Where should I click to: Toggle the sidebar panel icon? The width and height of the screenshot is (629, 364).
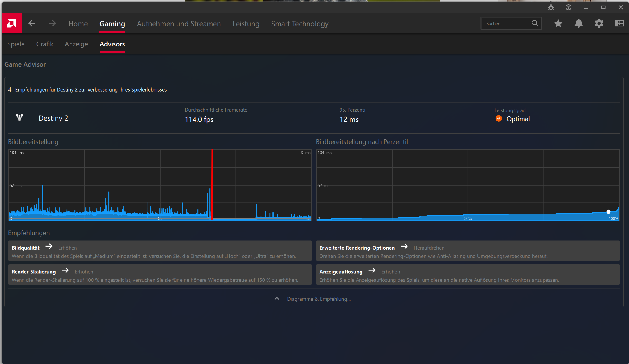pyautogui.click(x=619, y=23)
